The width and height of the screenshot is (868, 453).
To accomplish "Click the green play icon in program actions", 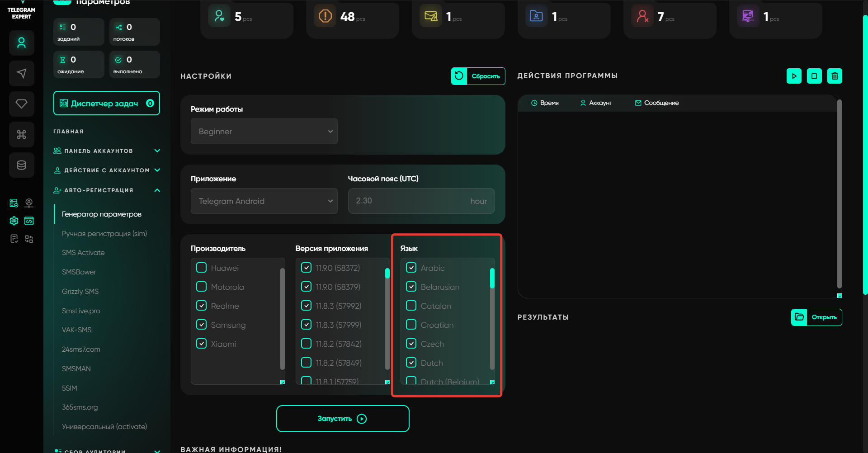I will click(x=794, y=76).
